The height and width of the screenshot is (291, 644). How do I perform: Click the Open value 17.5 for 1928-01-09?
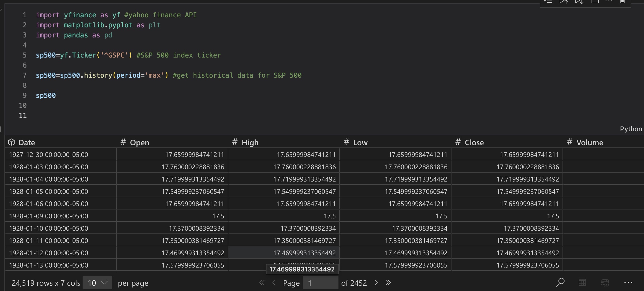(x=172, y=216)
